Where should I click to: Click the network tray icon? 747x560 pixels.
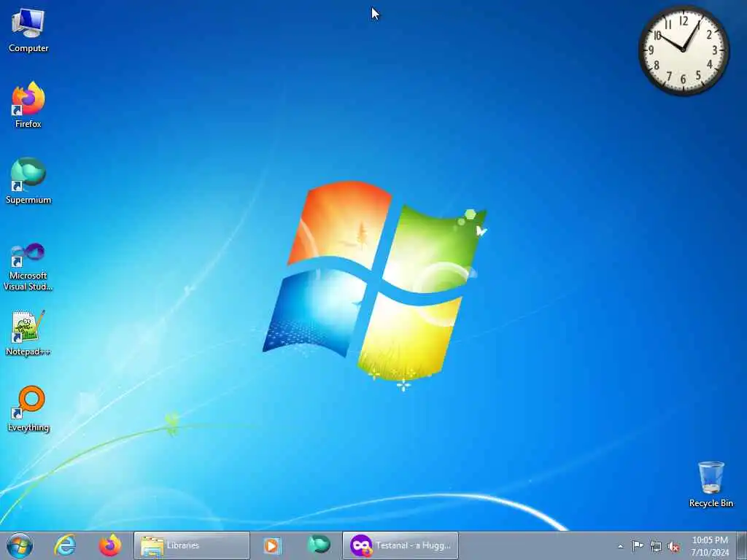click(656, 546)
